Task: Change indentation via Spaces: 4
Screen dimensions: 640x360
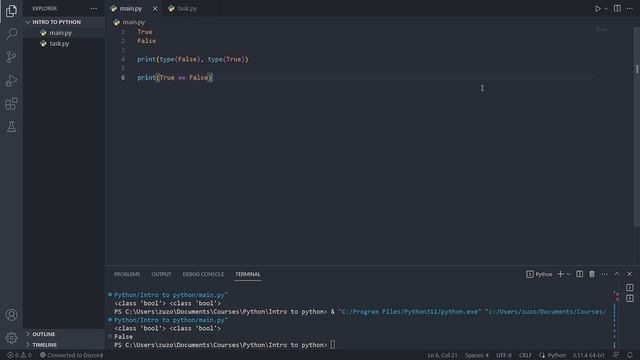Action: (x=476, y=356)
